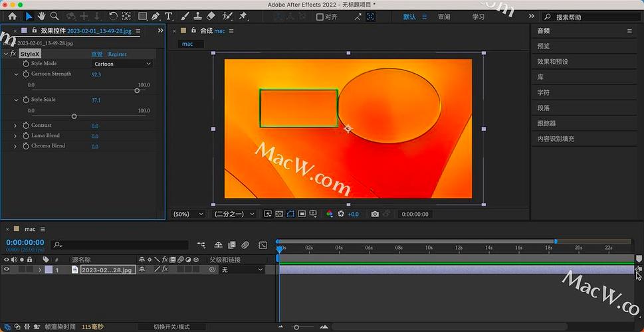Expand the Chroma Blend property
This screenshot has width=644, height=332.
15,146
